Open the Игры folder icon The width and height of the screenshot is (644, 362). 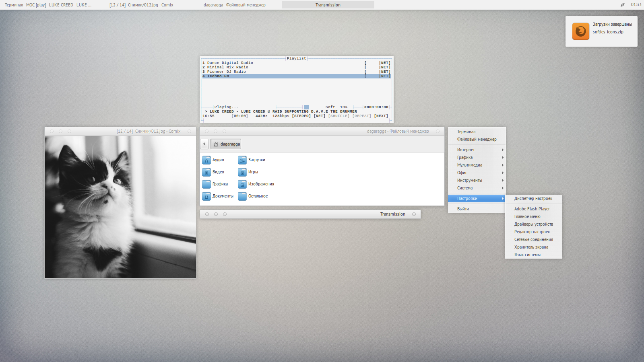click(242, 172)
